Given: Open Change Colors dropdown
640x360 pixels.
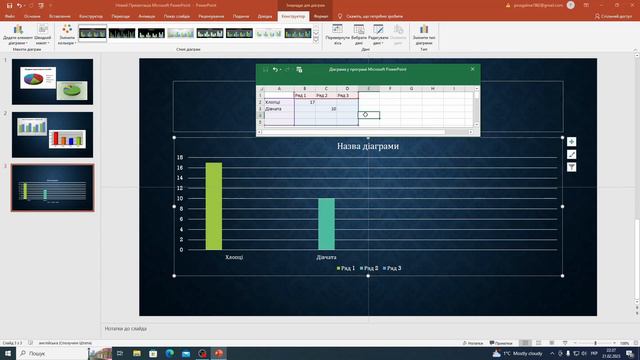Looking at the screenshot, I should click(67, 35).
